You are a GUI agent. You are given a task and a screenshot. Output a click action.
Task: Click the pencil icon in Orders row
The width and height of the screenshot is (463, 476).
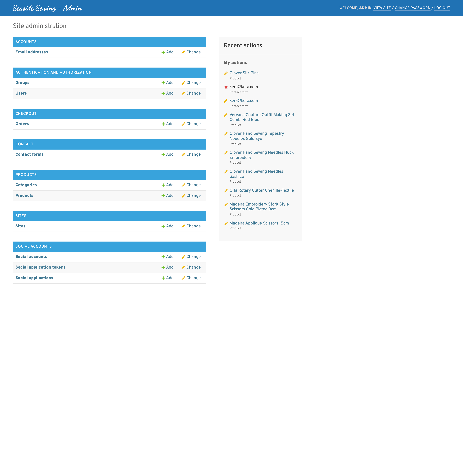click(x=183, y=124)
